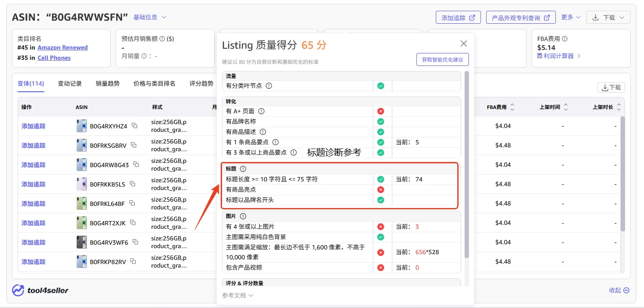The height and width of the screenshot is (308, 644).
Task: Add tracking for B0G4RXYHZ4 row
Action: tap(34, 126)
